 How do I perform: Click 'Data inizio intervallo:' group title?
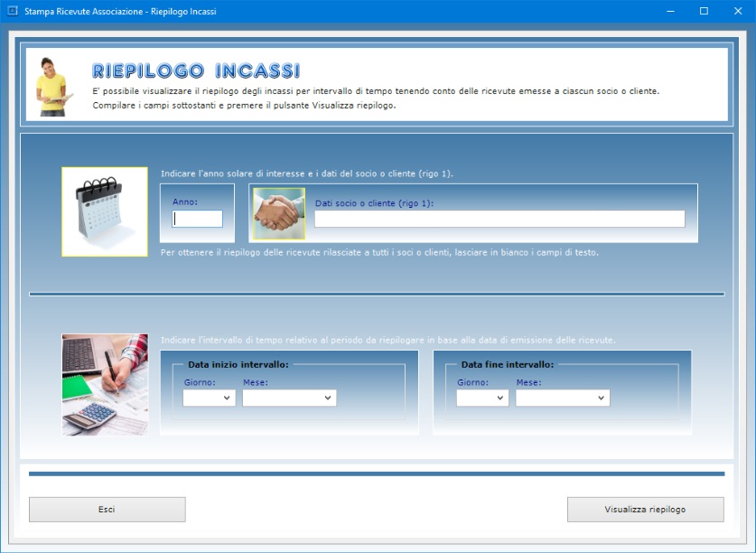pos(238,365)
